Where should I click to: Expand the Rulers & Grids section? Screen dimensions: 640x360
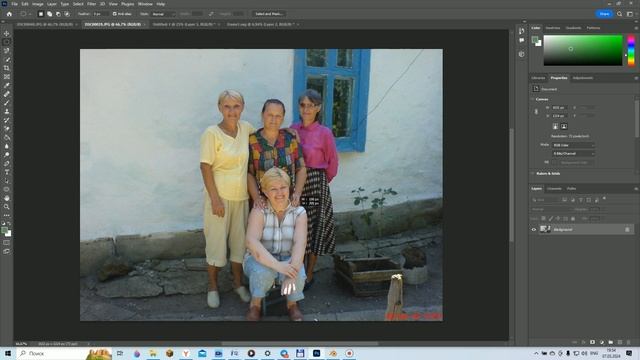(x=533, y=173)
